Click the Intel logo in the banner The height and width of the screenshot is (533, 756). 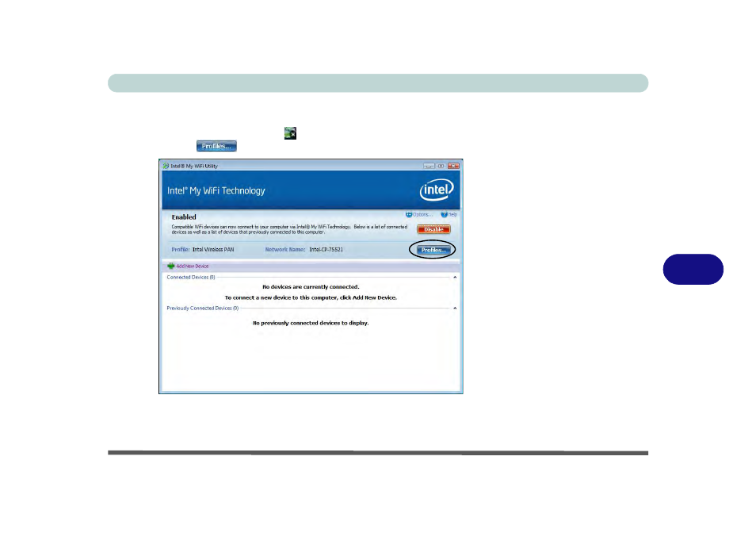(x=436, y=190)
